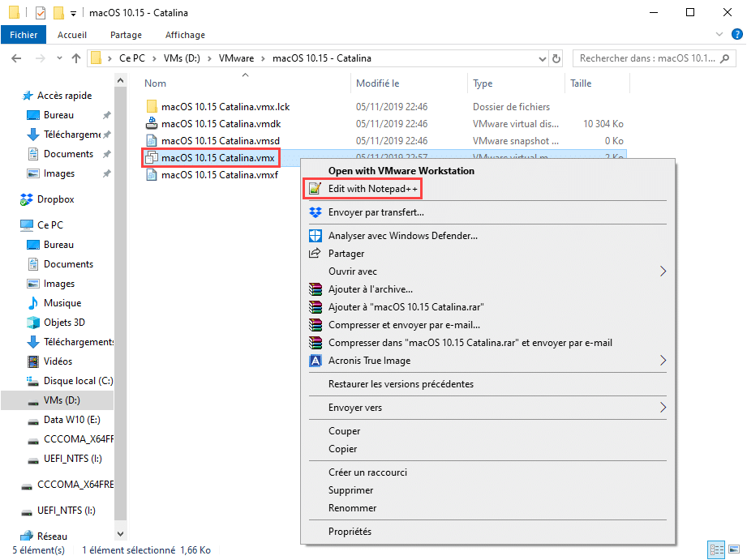747x560 pixels.
Task: Click the Dropbox icon in navigation pane
Action: point(27,199)
